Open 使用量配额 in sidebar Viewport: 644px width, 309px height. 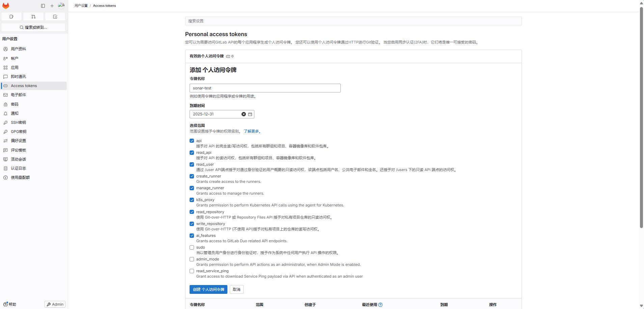click(34, 177)
